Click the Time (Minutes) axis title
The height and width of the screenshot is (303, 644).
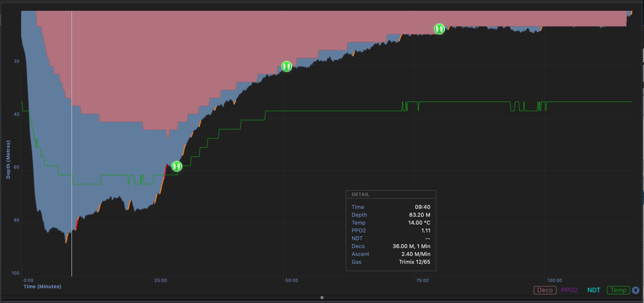[x=42, y=286]
